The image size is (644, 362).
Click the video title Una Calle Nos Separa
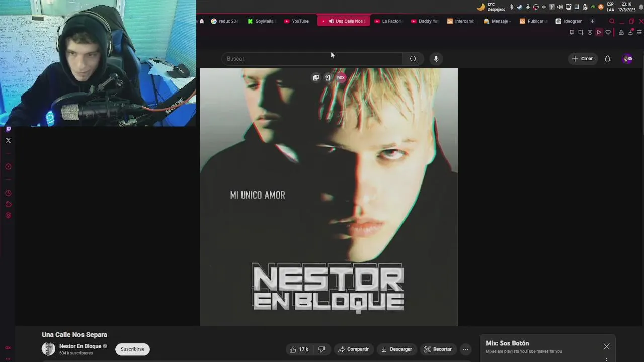[74, 335]
